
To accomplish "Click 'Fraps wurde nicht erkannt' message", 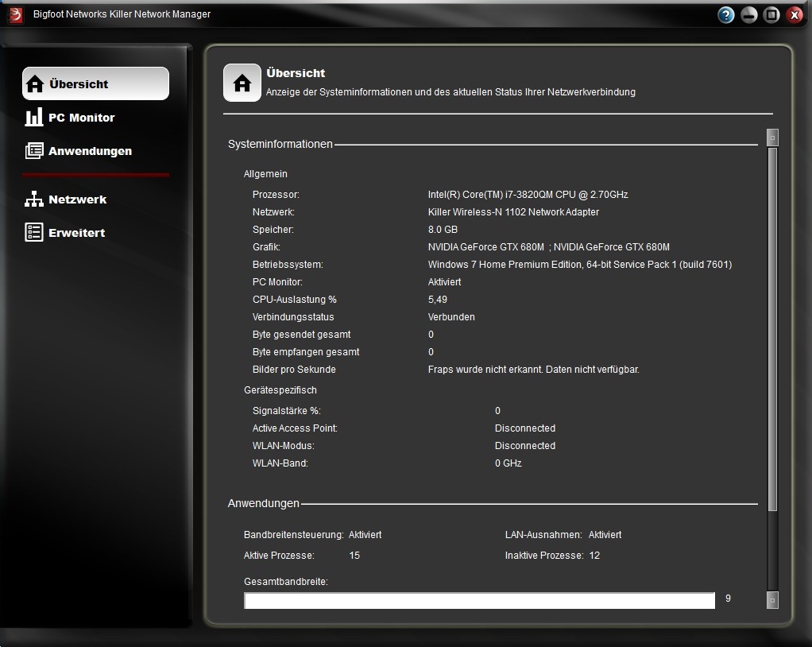I will pos(533,370).
